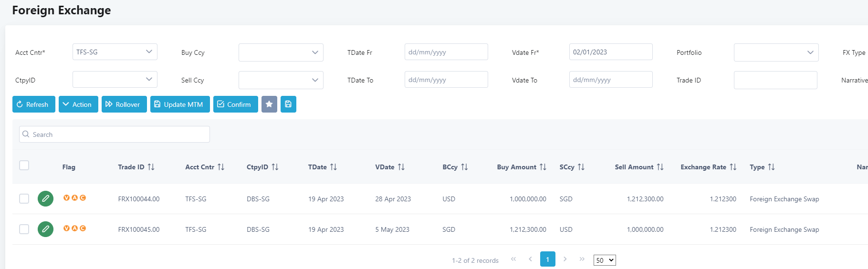Open the Action menu button
Viewport: 868px width, 269px height.
(x=78, y=104)
